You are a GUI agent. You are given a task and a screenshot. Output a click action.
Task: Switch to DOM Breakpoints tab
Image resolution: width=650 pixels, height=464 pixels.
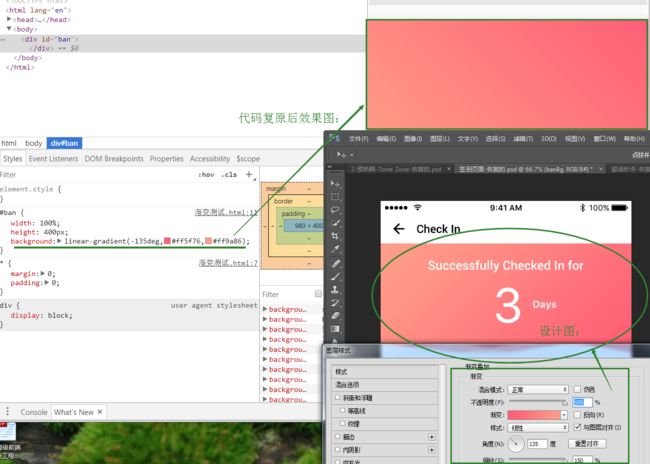coord(114,158)
